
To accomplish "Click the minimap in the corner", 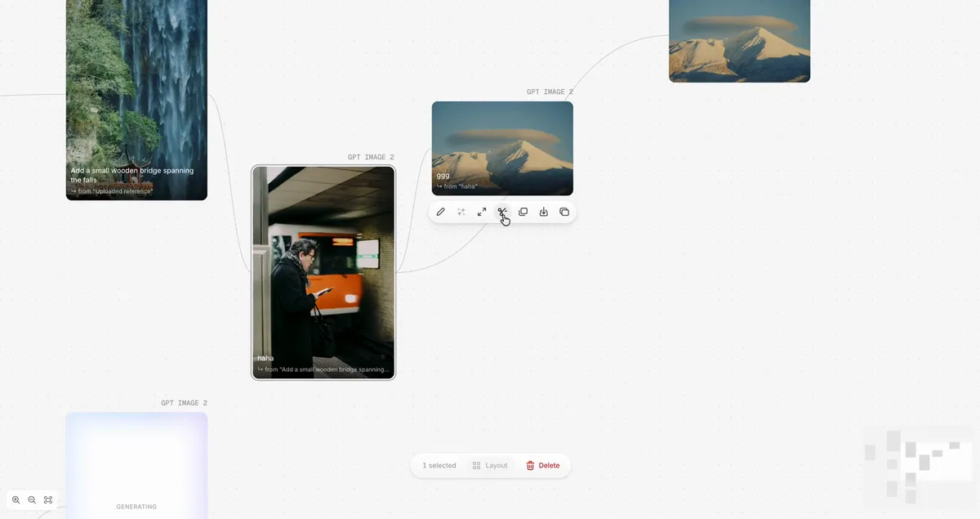I will point(919,468).
